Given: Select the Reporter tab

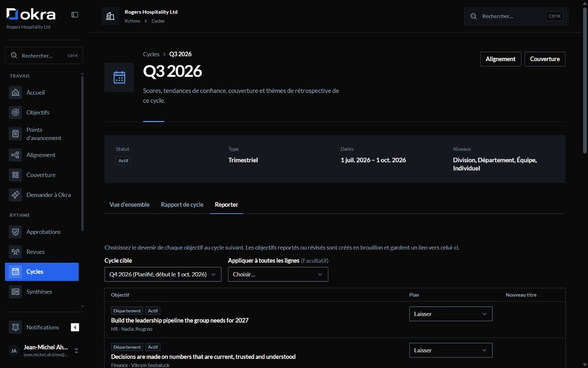Looking at the screenshot, I should point(226,204).
